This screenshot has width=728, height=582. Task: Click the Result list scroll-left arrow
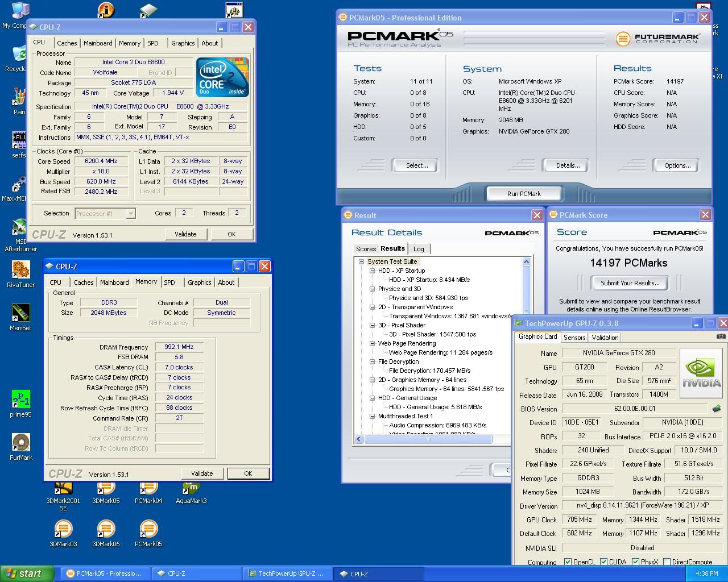point(359,439)
